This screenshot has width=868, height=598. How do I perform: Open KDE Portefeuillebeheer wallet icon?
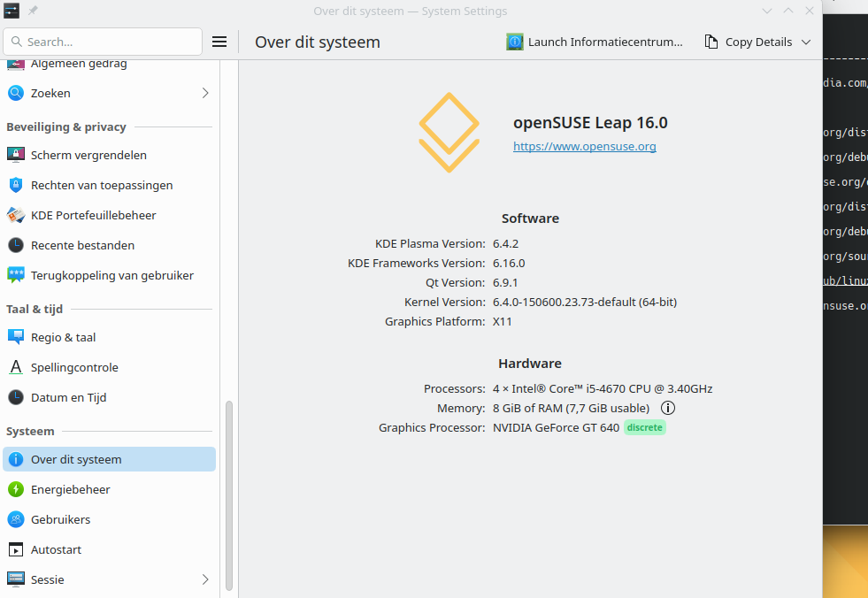click(16, 215)
